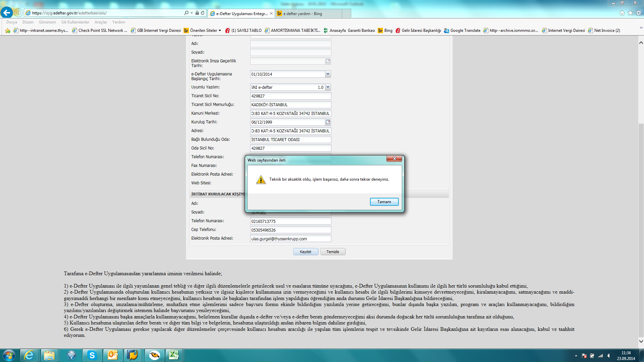Screen dimensions: 644x362
Task: Click the Kaydet button
Action: click(x=305, y=252)
